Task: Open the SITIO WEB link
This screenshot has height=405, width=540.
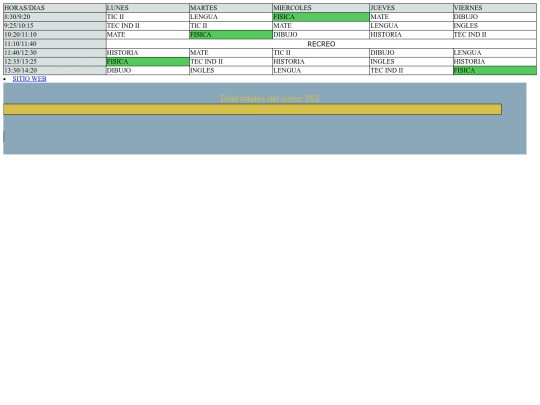Action: (29, 79)
